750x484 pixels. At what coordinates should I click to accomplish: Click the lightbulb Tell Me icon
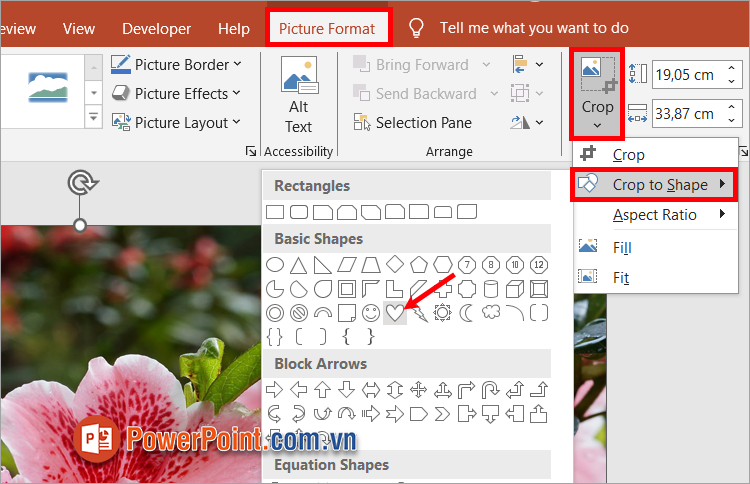coord(416,28)
